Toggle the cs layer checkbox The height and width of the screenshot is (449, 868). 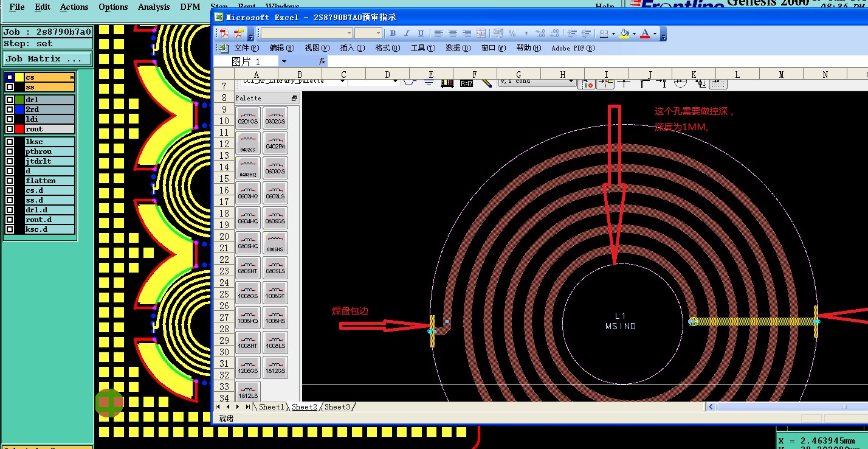[9, 77]
